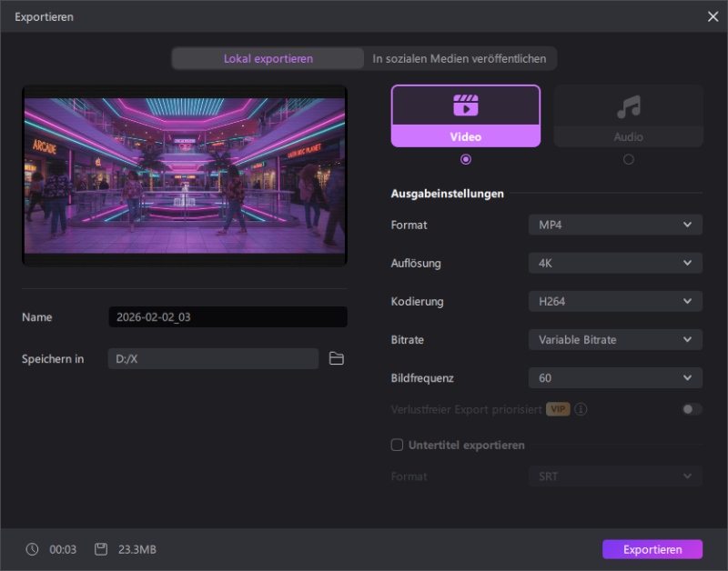The image size is (728, 571).
Task: Click the VIP badge icon
Action: [558, 409]
